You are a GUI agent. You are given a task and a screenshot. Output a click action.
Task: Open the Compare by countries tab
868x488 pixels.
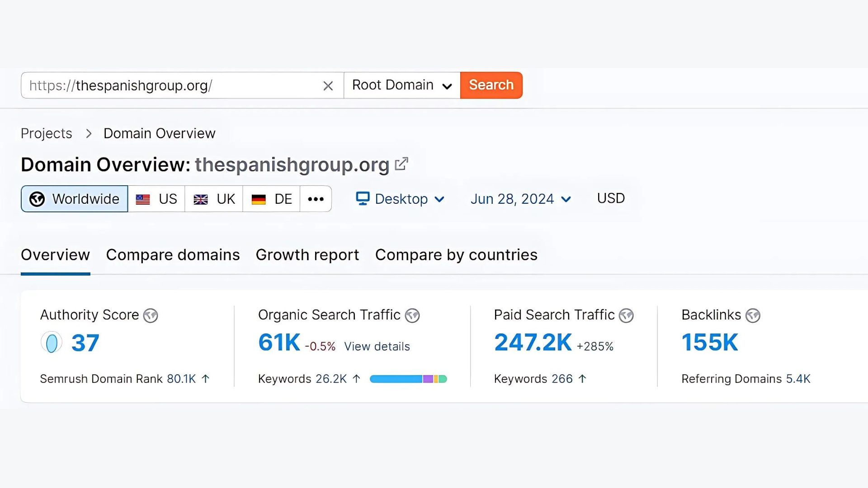[456, 255]
